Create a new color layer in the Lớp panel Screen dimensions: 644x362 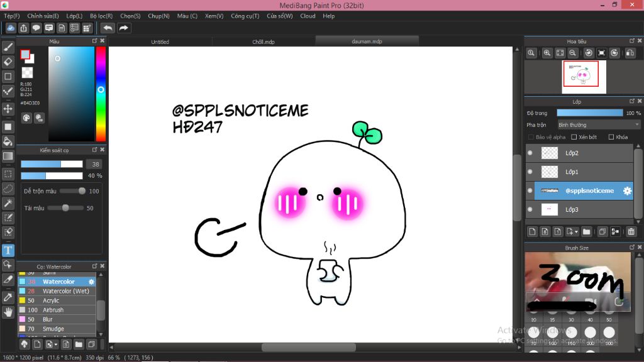click(532, 232)
